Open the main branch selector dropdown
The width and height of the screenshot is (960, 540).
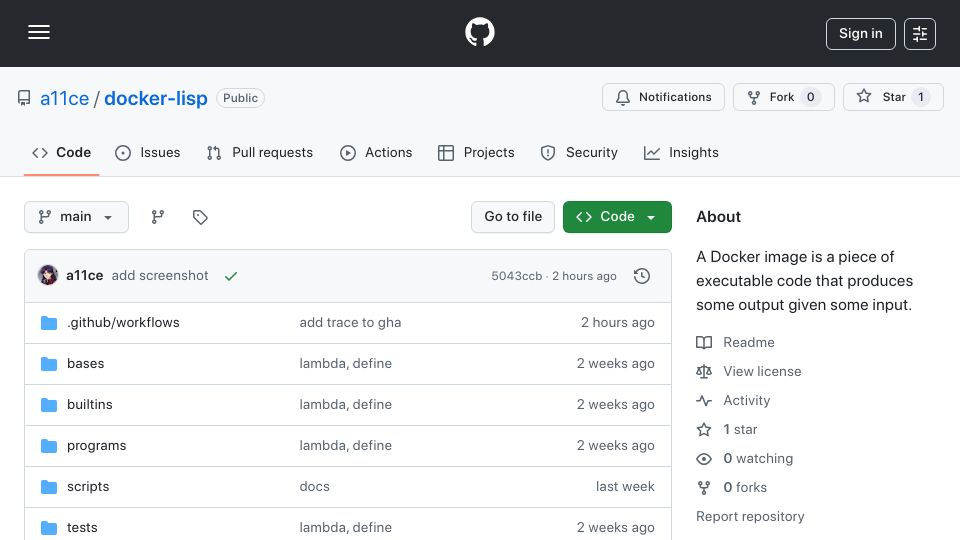tap(77, 217)
